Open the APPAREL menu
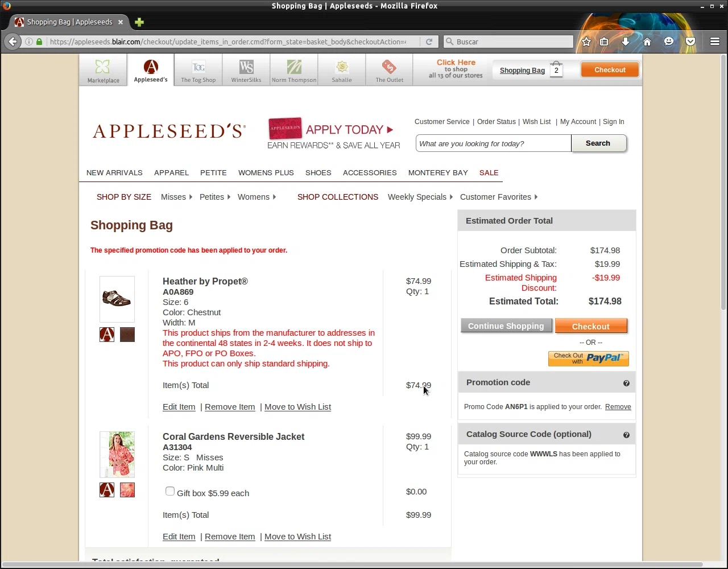The image size is (728, 569). (171, 172)
